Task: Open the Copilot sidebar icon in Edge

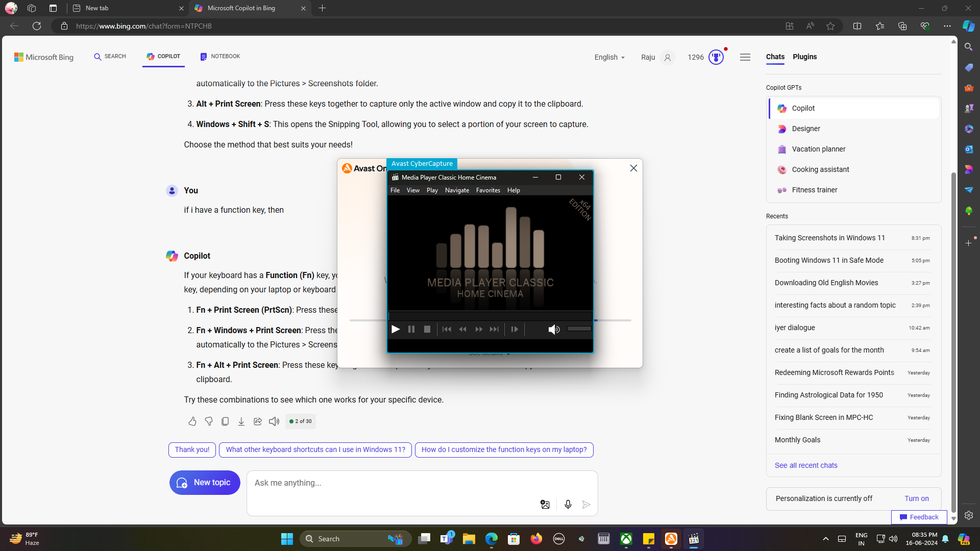Action: (968, 26)
